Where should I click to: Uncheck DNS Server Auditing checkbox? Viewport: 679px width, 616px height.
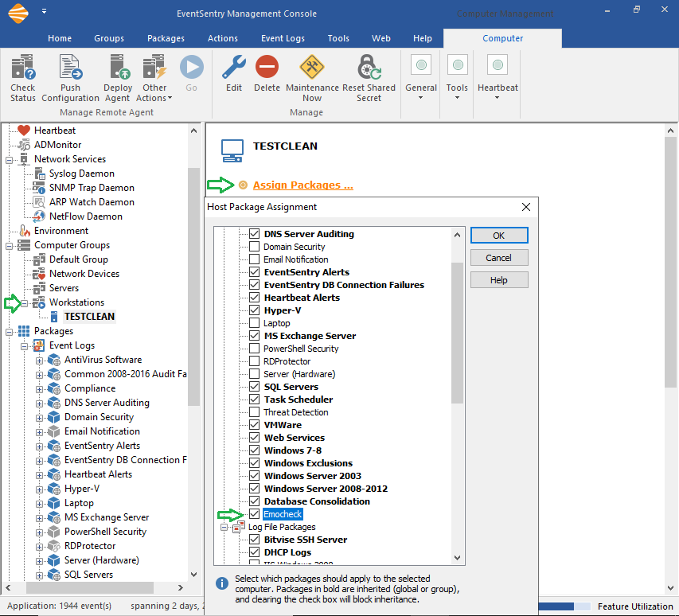[x=254, y=234]
